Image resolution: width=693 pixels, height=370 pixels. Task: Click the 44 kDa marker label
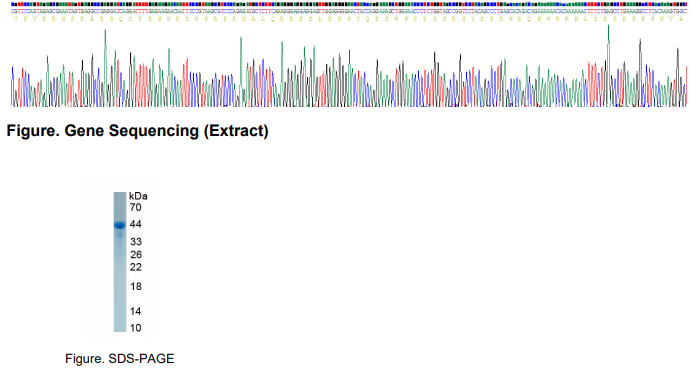point(136,224)
